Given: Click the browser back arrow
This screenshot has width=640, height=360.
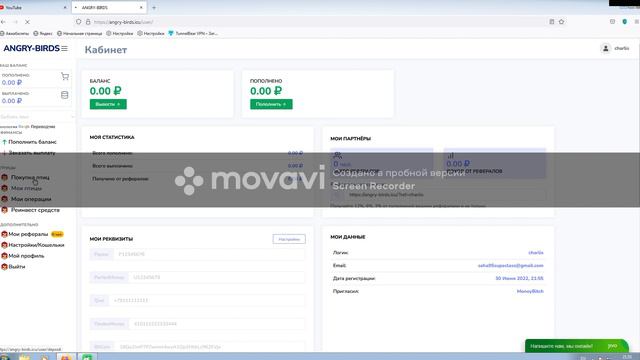Looking at the screenshot, I should (3, 22).
